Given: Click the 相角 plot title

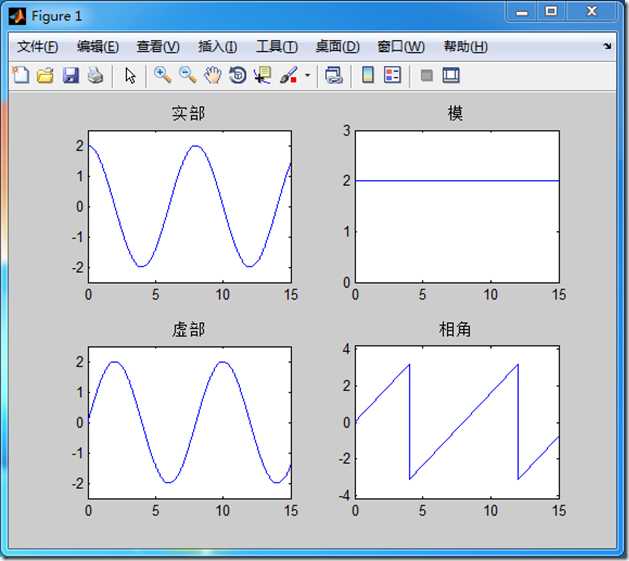Looking at the screenshot, I should (455, 329).
